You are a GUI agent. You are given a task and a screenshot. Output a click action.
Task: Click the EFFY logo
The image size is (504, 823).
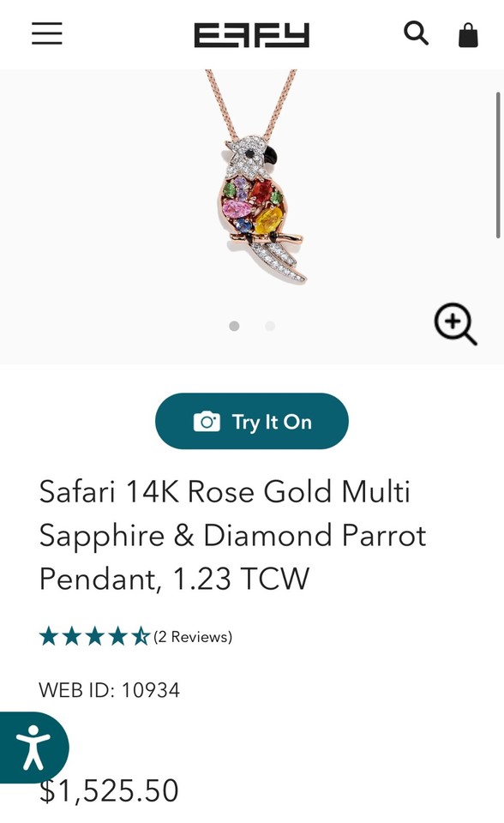click(251, 35)
